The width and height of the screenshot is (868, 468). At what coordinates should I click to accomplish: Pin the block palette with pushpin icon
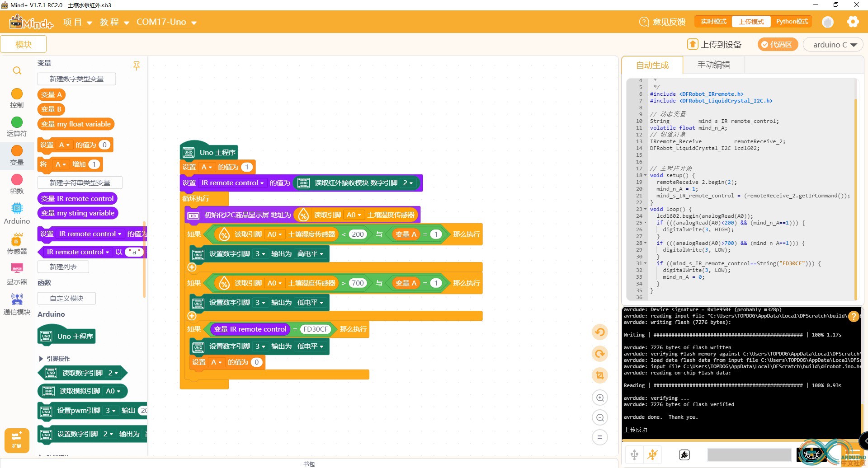click(x=136, y=66)
